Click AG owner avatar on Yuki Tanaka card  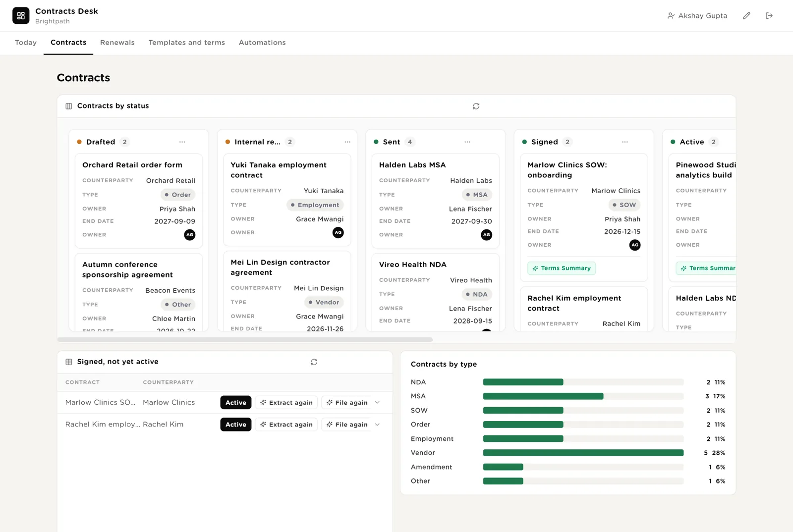click(338, 232)
